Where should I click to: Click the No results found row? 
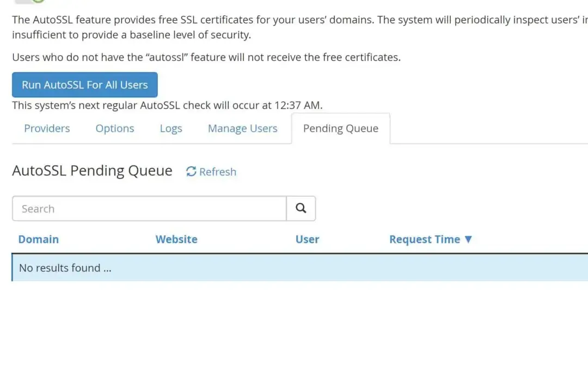point(65,268)
